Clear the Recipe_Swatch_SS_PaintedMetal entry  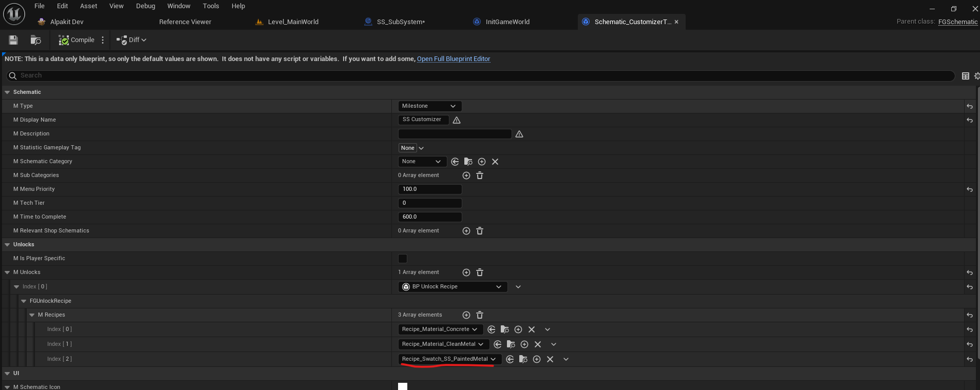pyautogui.click(x=550, y=359)
